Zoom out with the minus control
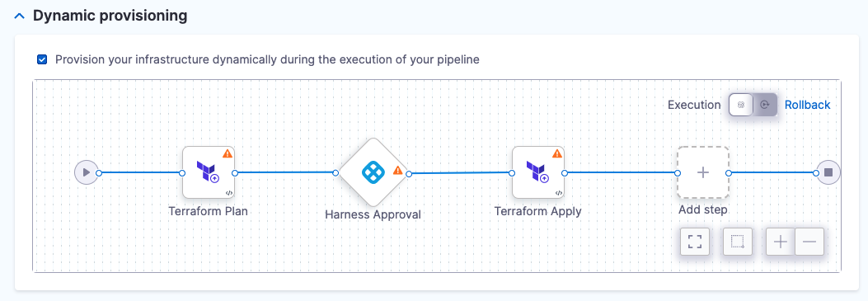 coord(809,242)
